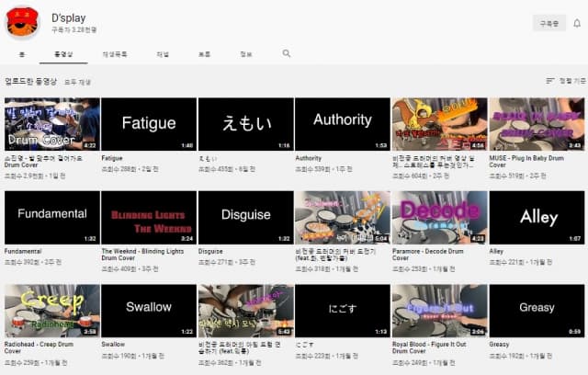
Task: Open the Greasy video thumbnail
Action: (x=537, y=311)
